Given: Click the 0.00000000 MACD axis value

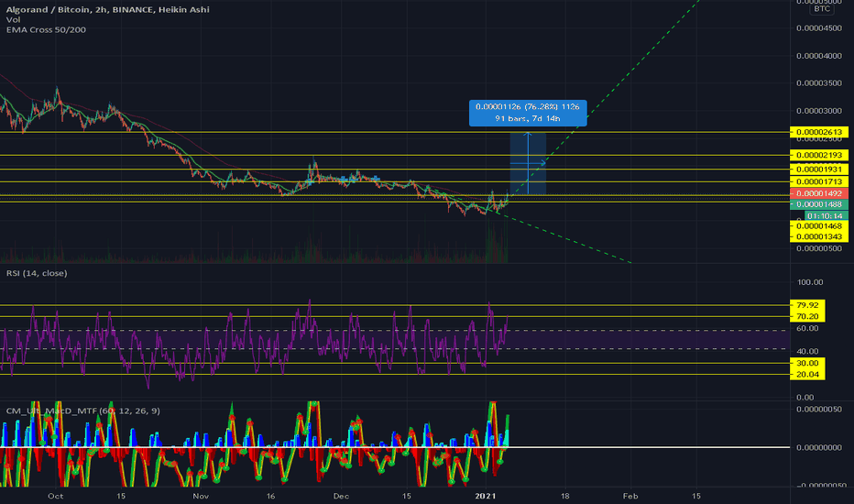Looking at the screenshot, I should tap(819, 447).
